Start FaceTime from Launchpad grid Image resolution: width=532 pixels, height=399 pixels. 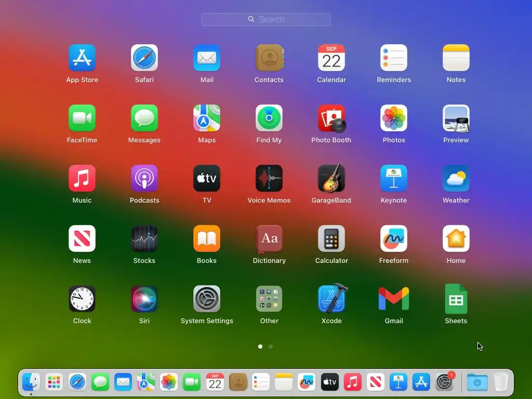tap(82, 118)
